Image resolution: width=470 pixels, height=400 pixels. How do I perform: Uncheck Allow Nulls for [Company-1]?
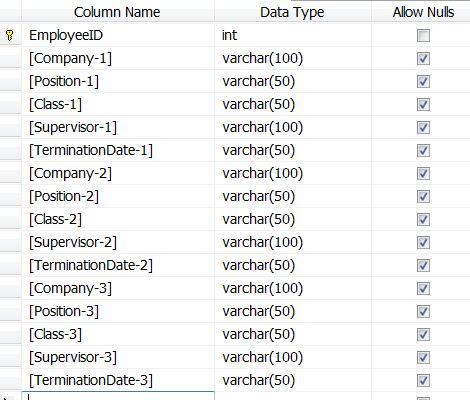pyautogui.click(x=423, y=59)
